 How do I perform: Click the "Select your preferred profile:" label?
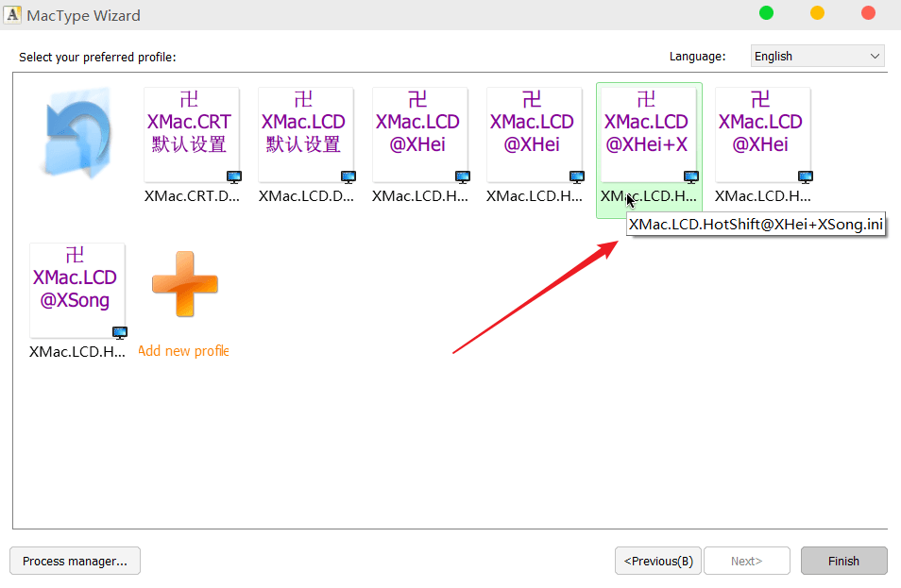(97, 58)
